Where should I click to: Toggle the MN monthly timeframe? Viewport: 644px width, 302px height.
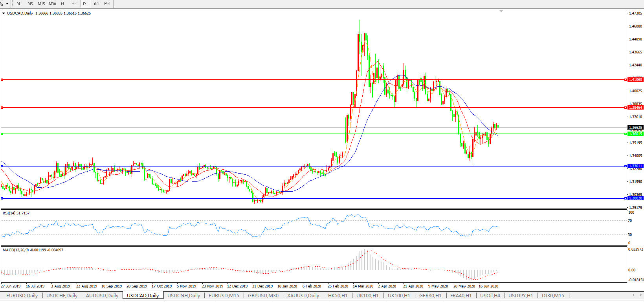(107, 4)
